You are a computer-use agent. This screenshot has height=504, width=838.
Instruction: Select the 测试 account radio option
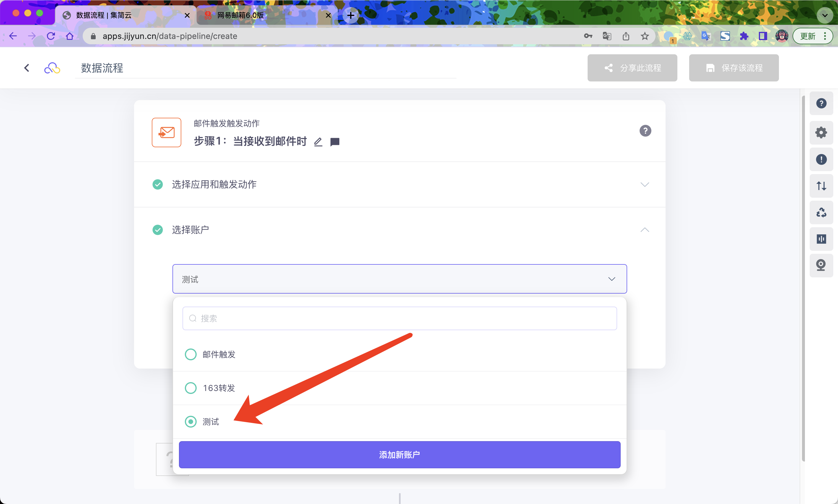click(x=191, y=421)
